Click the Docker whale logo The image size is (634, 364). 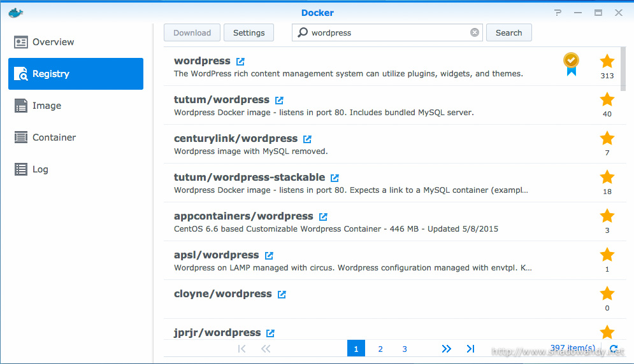15,13
